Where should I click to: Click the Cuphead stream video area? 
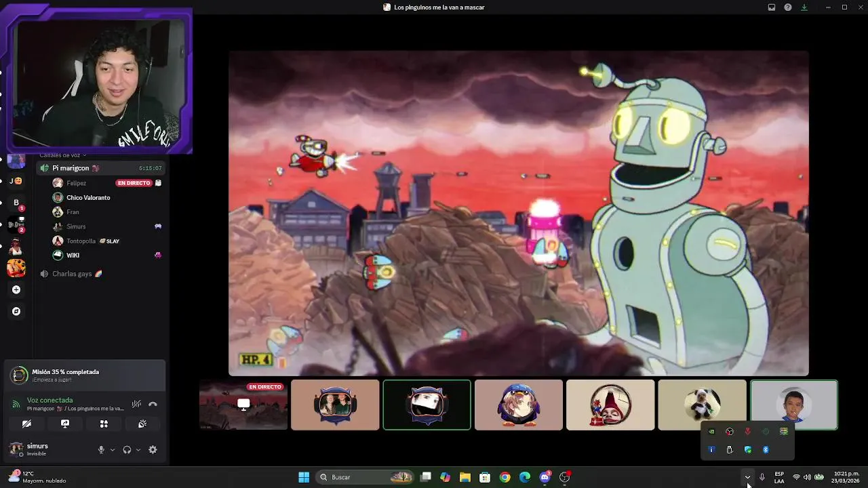(x=518, y=213)
